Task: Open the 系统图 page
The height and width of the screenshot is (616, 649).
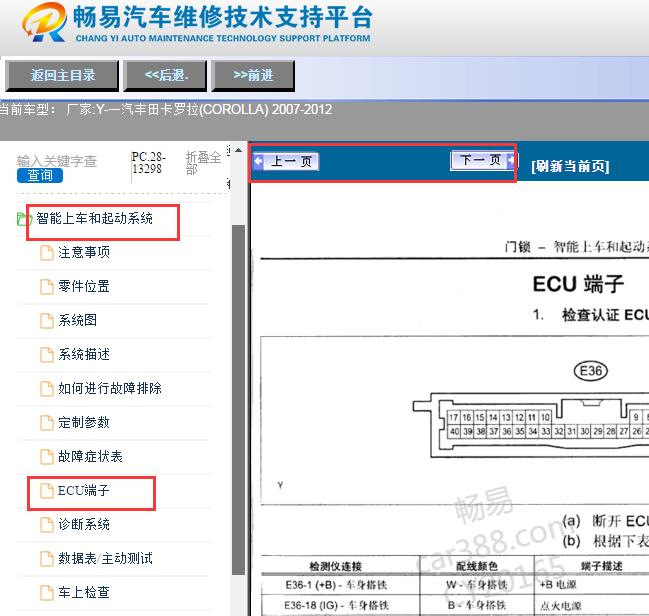Action: click(x=77, y=320)
